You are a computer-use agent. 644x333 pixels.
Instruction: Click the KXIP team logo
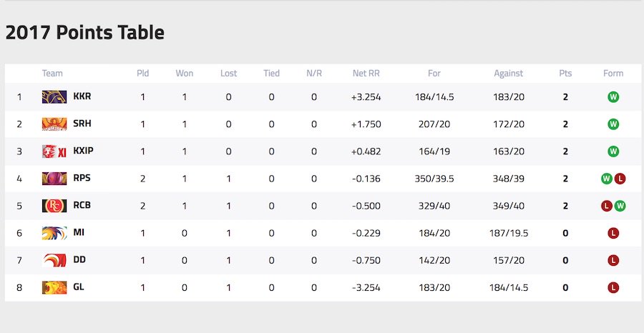point(54,151)
